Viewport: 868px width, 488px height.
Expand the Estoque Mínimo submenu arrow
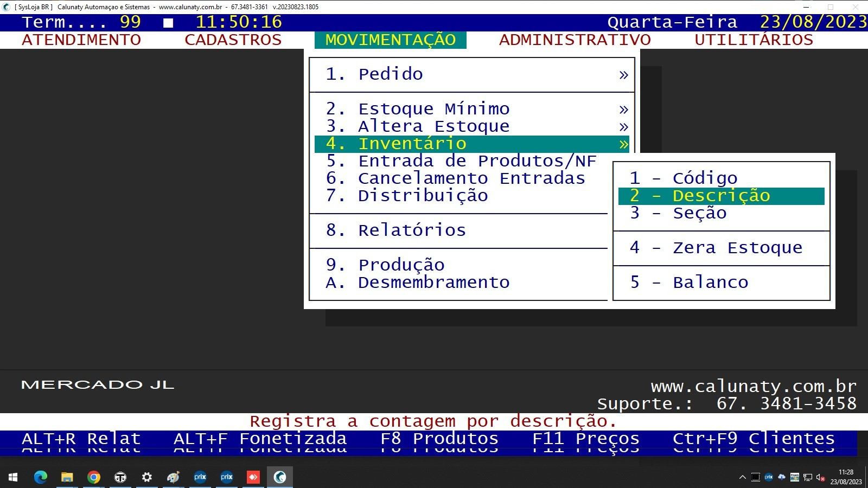click(x=623, y=110)
